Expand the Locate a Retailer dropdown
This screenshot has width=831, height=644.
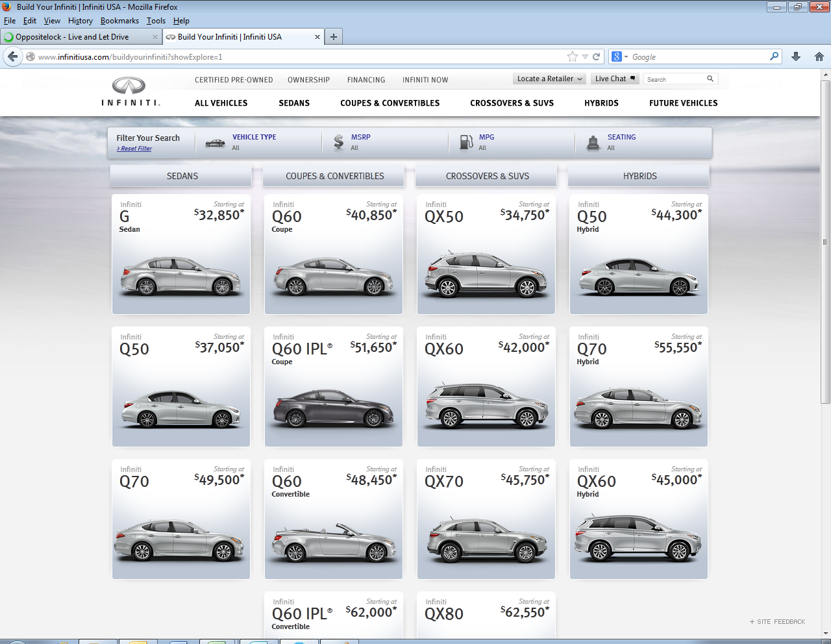549,79
